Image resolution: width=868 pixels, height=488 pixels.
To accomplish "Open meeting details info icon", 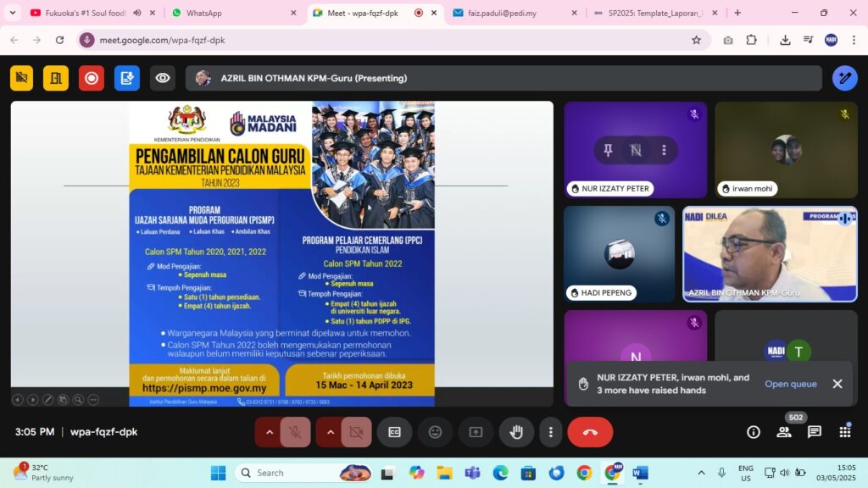I will (x=754, y=432).
